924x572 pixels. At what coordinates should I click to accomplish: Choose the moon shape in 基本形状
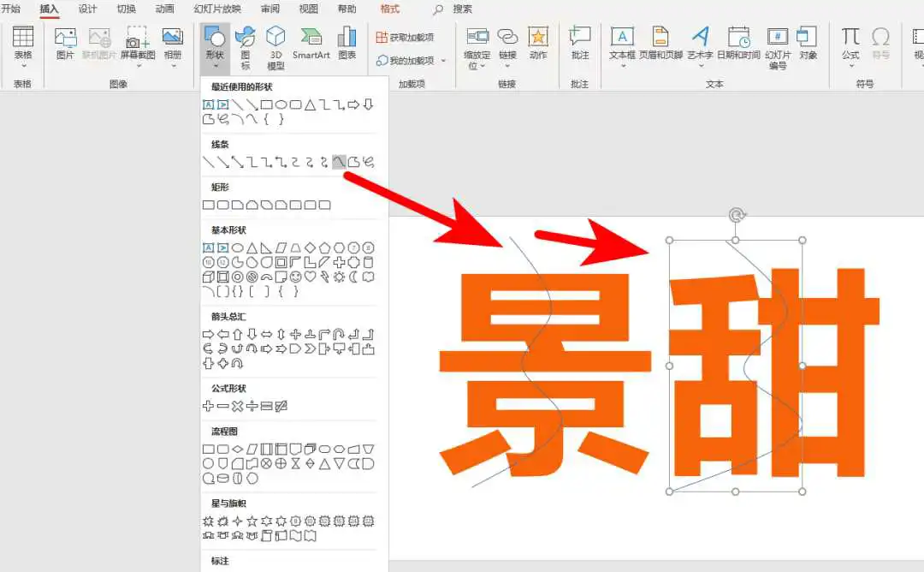pyautogui.click(x=353, y=277)
